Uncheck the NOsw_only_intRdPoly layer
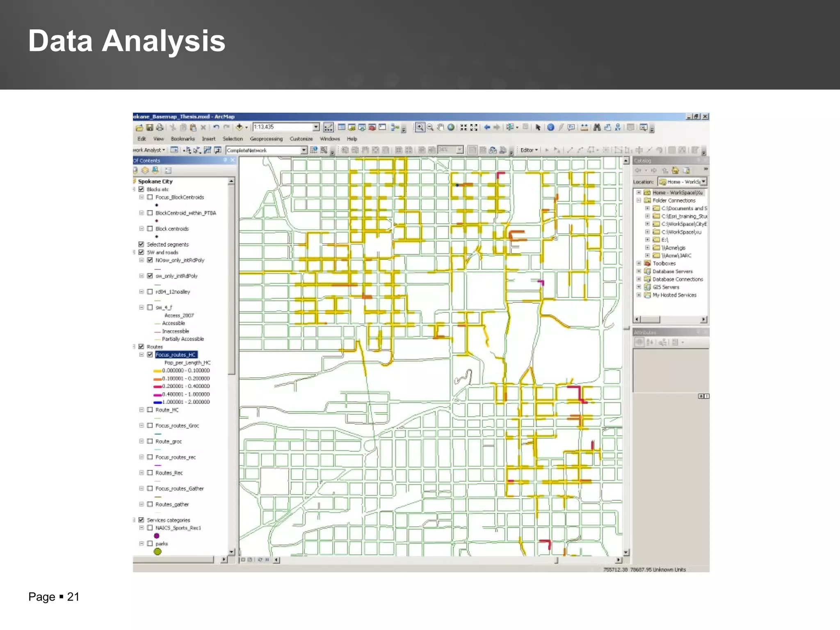This screenshot has height=630, width=840. [150, 260]
